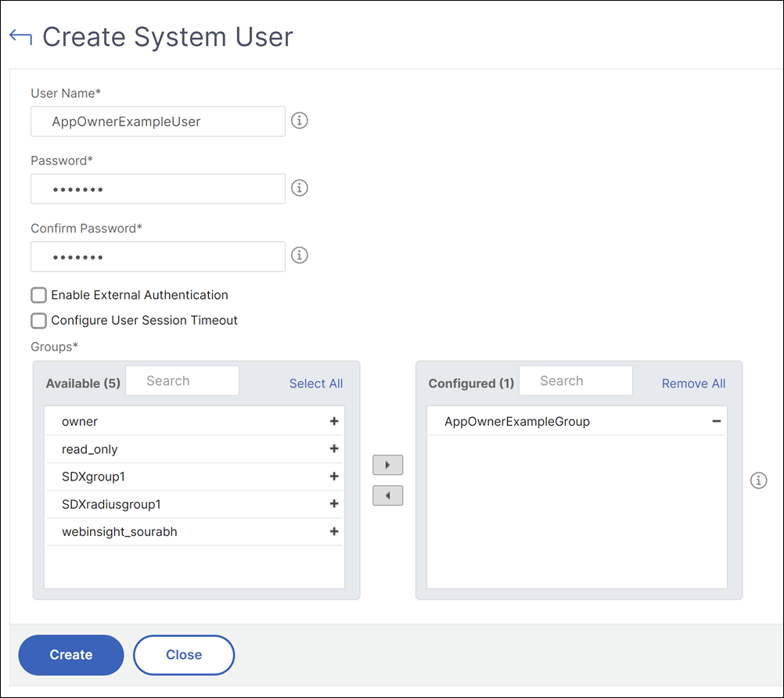Select the webinsight_sourabh row

[x=194, y=531]
